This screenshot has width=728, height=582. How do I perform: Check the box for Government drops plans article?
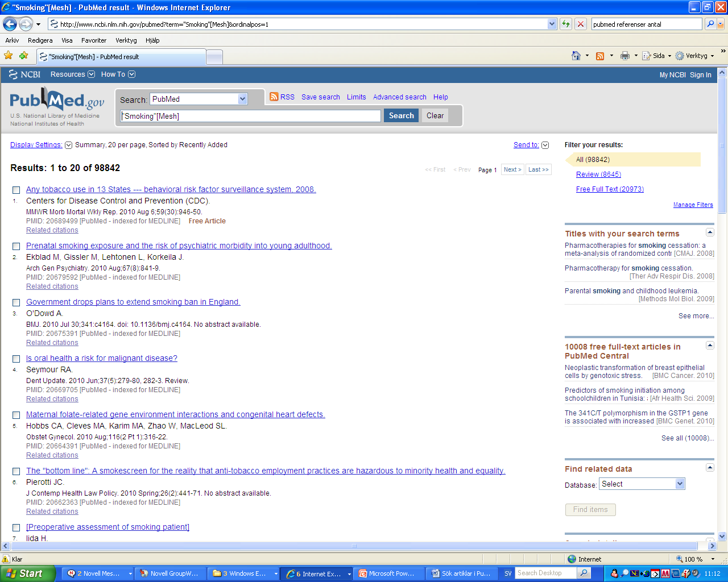tap(16, 302)
